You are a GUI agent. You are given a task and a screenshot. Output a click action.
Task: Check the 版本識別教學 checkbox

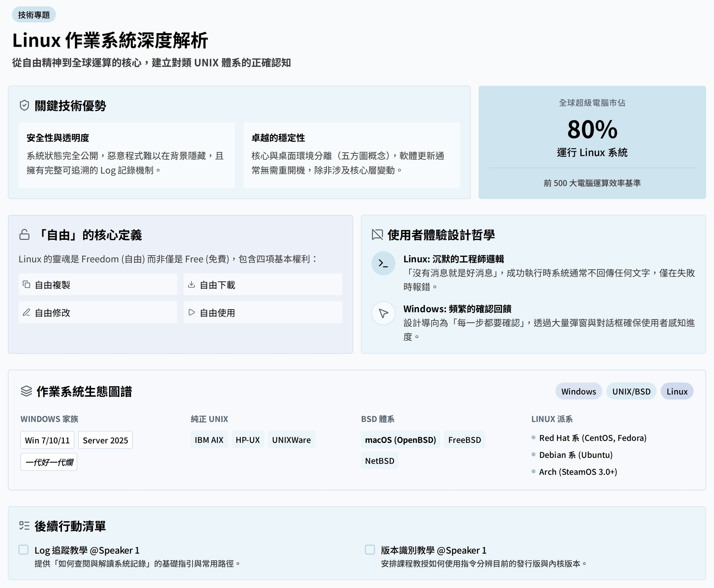tap(370, 550)
